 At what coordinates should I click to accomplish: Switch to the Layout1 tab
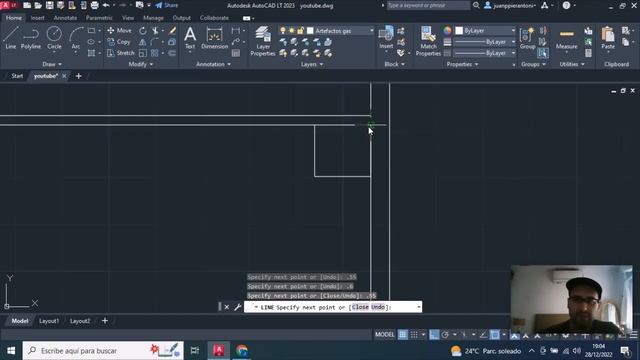coord(49,321)
